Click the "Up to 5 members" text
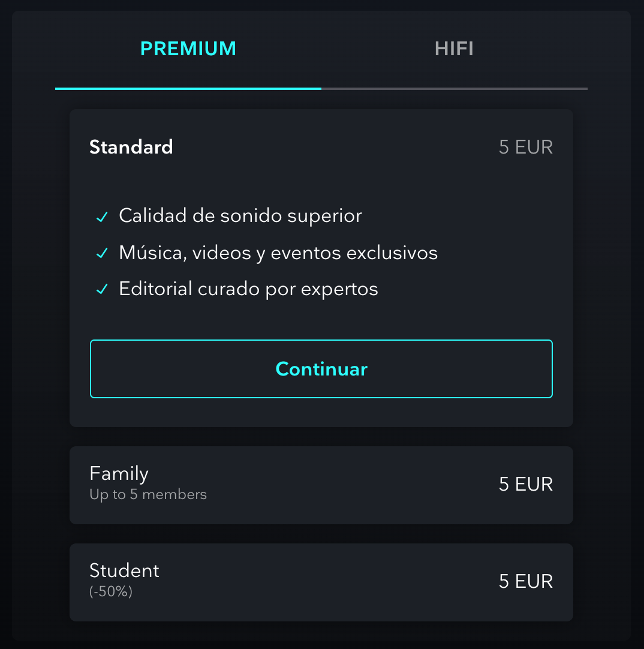Image resolution: width=644 pixels, height=649 pixels. tap(148, 494)
